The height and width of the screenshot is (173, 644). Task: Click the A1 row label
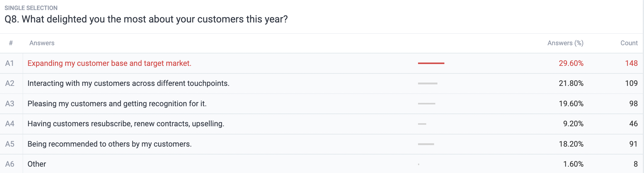[x=10, y=63]
